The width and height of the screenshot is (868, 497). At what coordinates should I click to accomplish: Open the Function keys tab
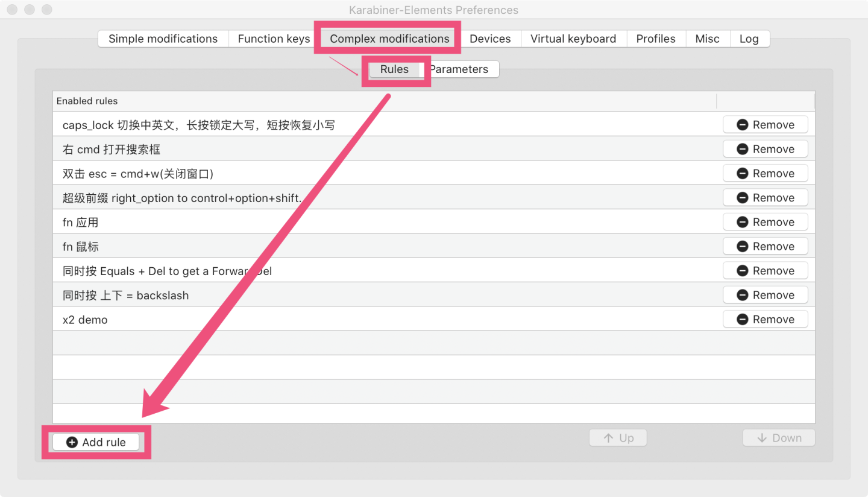coord(272,38)
